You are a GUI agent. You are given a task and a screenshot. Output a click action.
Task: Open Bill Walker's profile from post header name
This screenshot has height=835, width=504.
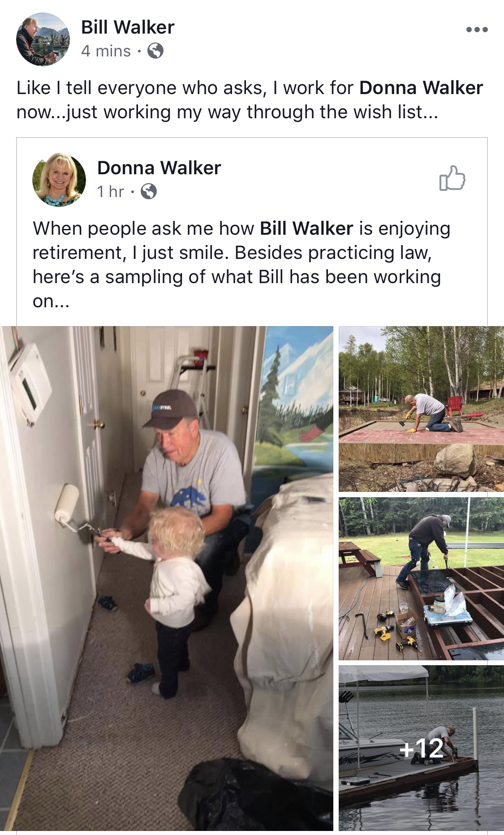pyautogui.click(x=128, y=27)
